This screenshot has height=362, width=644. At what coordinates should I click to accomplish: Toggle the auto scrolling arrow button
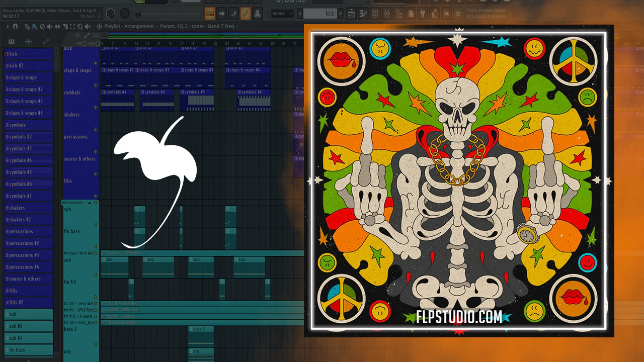pyautogui.click(x=222, y=13)
